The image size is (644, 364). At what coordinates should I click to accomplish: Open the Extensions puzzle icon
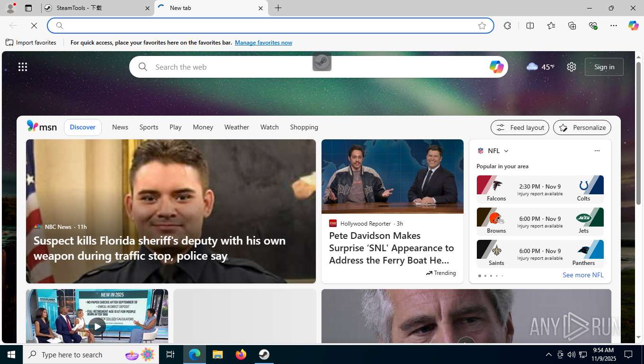[508, 26]
